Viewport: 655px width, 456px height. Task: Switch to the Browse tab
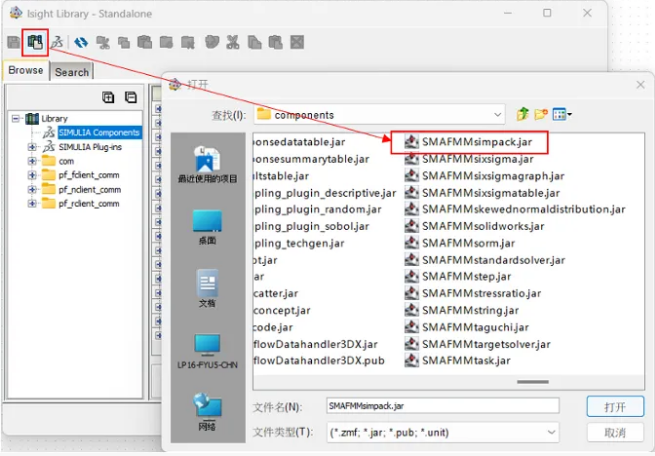(x=25, y=70)
